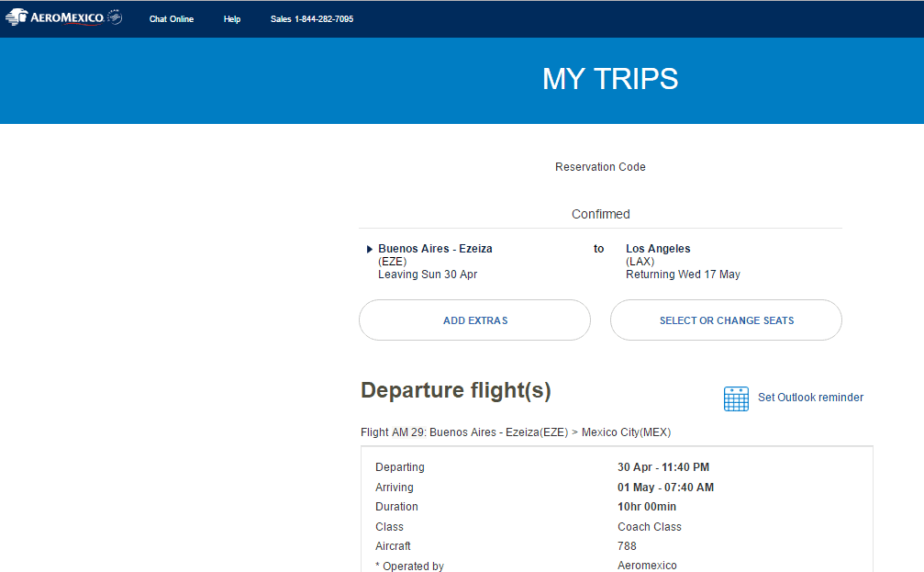Click the SkyTeam alliance emblem
This screenshot has width=924, height=572.
tap(115, 17)
